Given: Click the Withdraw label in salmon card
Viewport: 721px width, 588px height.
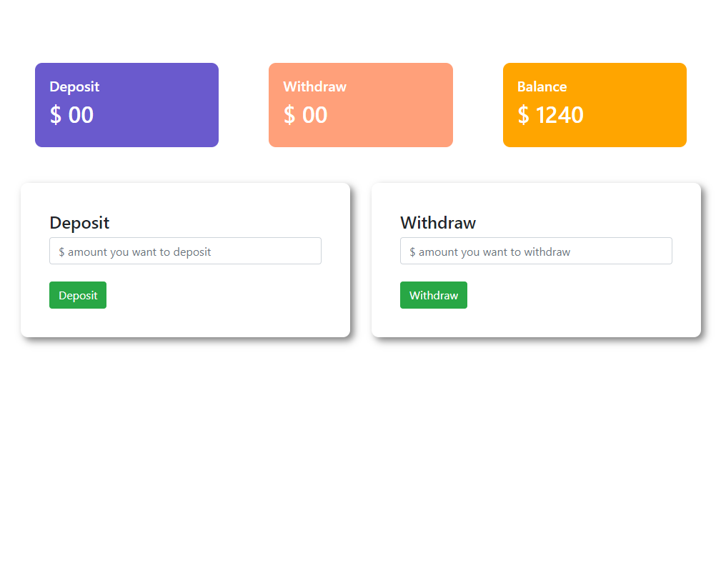Looking at the screenshot, I should pyautogui.click(x=315, y=87).
